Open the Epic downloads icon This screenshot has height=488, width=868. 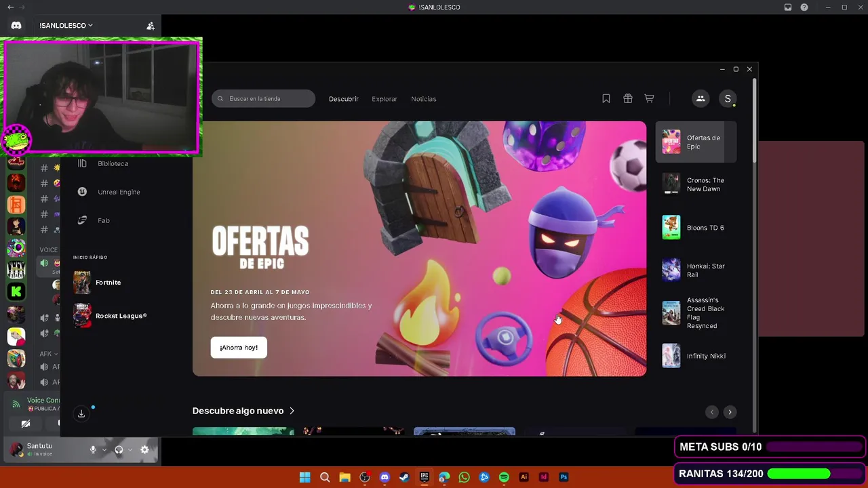click(81, 413)
